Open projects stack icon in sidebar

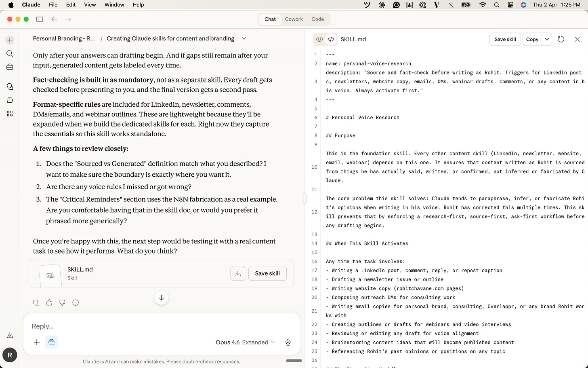[10, 100]
